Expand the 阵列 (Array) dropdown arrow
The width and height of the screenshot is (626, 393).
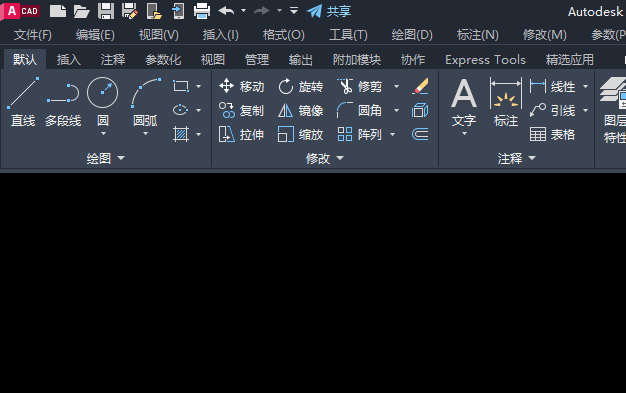click(392, 135)
